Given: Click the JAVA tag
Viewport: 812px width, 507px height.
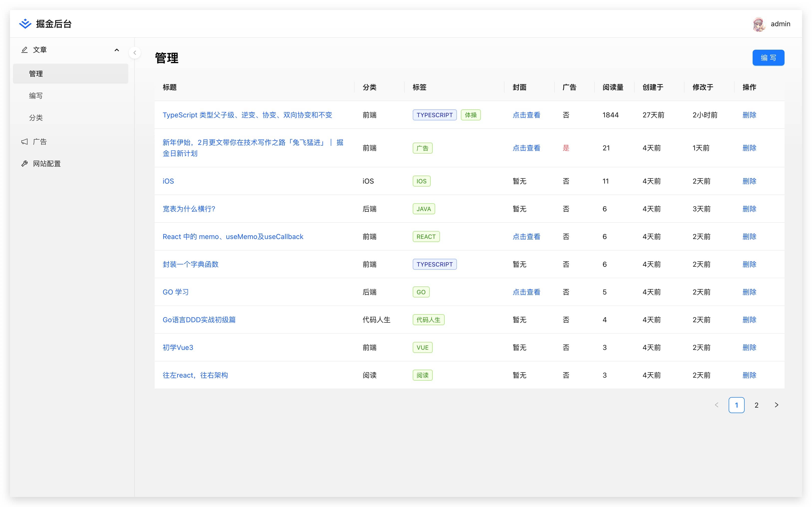Looking at the screenshot, I should click(x=424, y=209).
